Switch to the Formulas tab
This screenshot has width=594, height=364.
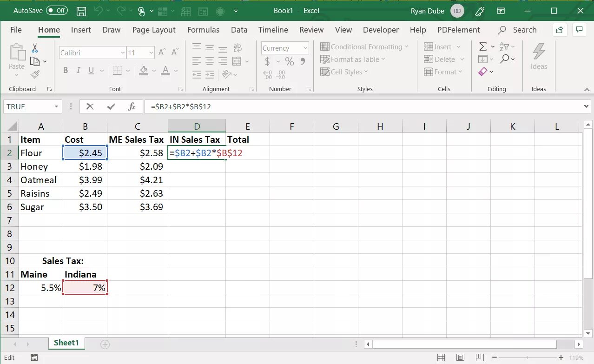203,30
